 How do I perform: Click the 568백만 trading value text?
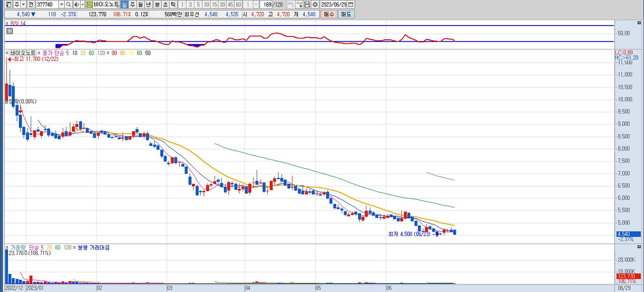tap(174, 14)
